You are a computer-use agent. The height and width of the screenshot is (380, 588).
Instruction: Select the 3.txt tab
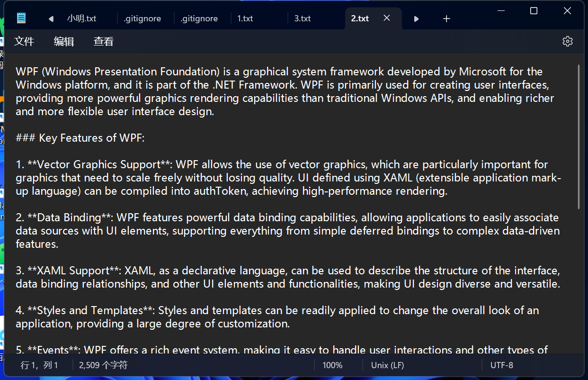(x=303, y=18)
